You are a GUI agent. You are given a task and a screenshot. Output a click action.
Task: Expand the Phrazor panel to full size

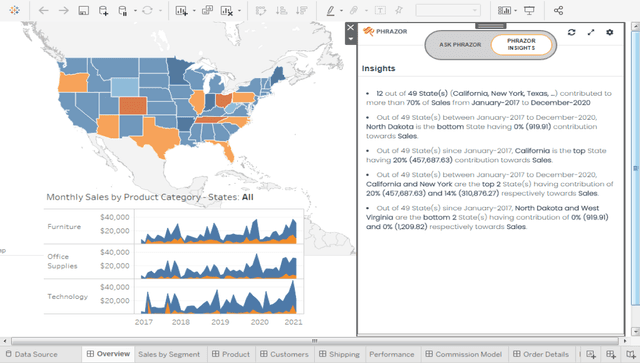591,32
